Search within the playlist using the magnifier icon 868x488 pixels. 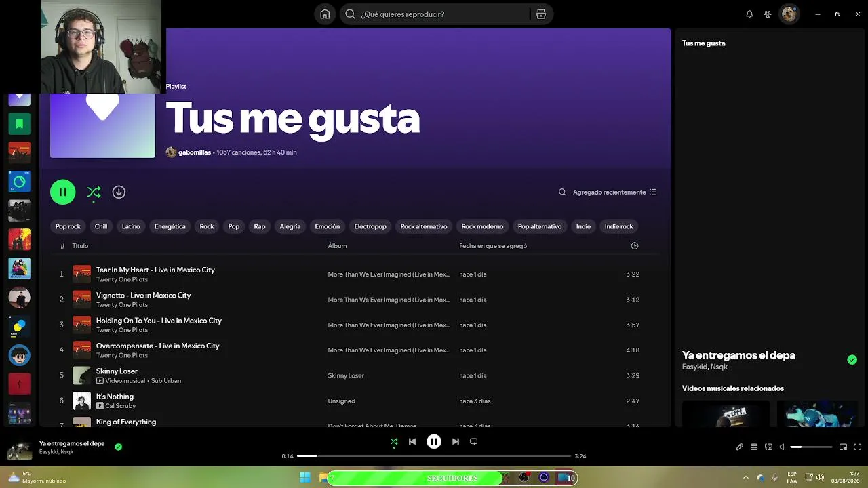click(562, 192)
